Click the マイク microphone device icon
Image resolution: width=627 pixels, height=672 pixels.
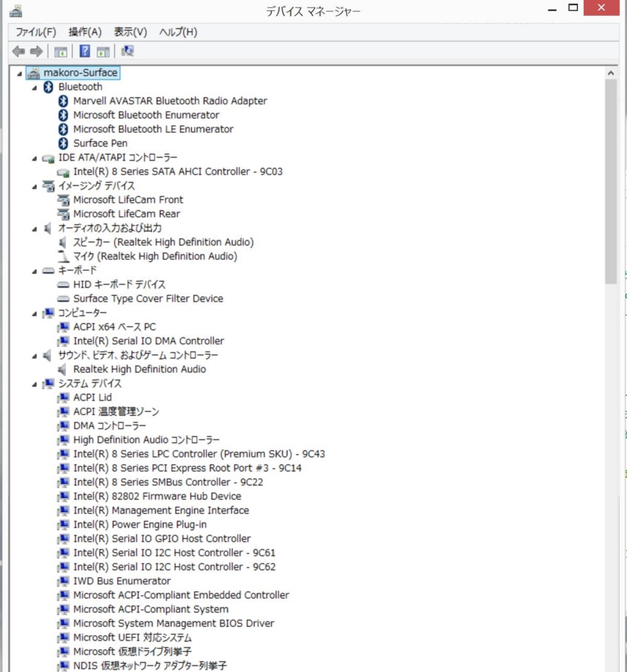[x=63, y=256]
